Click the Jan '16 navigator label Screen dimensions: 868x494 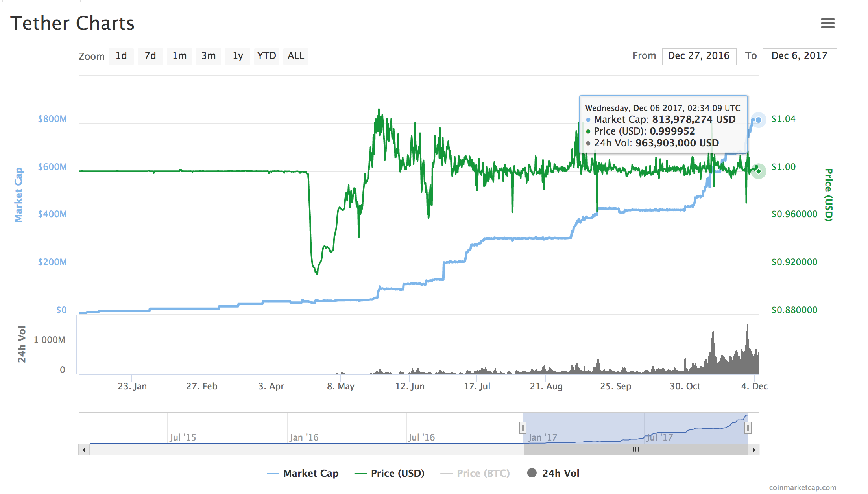click(x=304, y=437)
